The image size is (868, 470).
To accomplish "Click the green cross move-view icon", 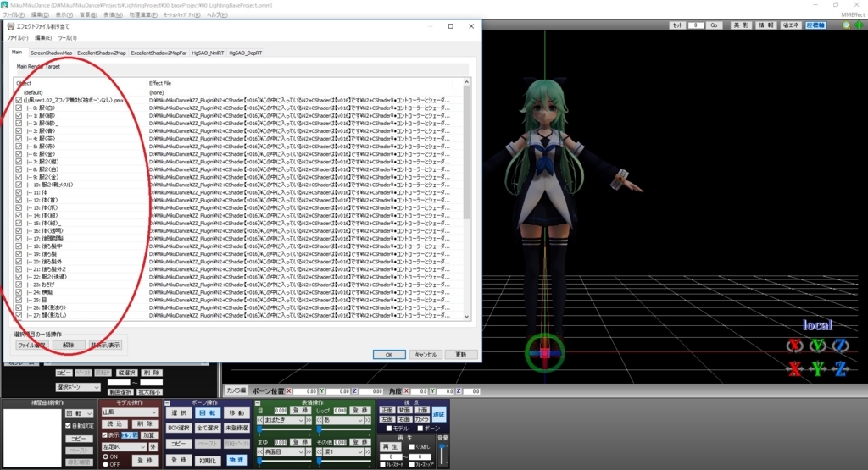I will pos(860,25).
